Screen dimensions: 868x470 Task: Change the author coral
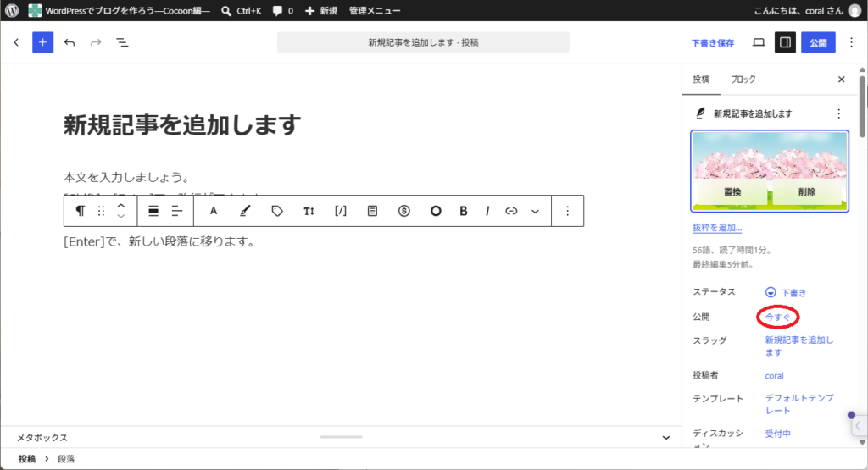click(774, 376)
